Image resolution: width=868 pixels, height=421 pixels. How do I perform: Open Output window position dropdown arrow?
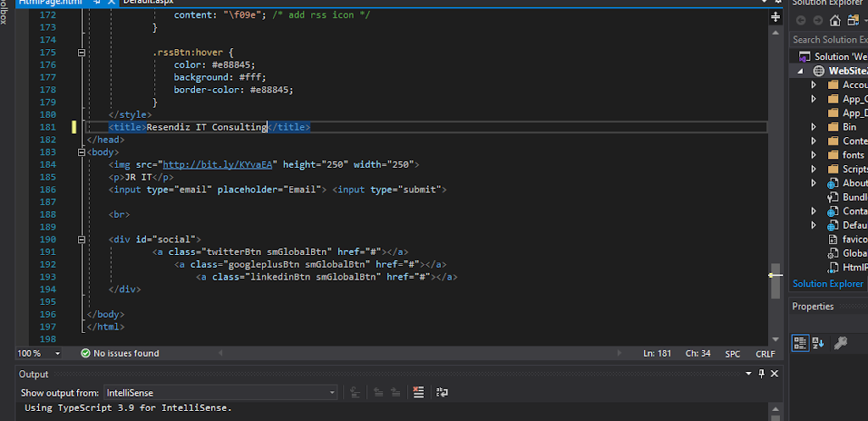(748, 374)
